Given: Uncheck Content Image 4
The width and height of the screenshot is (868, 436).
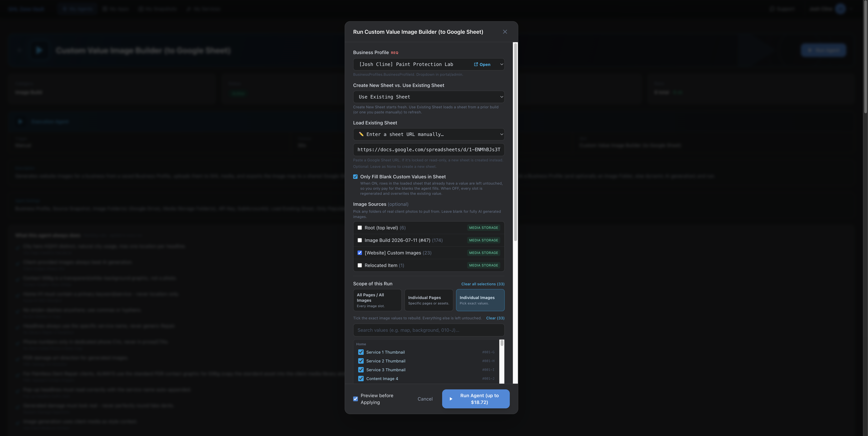Looking at the screenshot, I should pyautogui.click(x=361, y=378).
